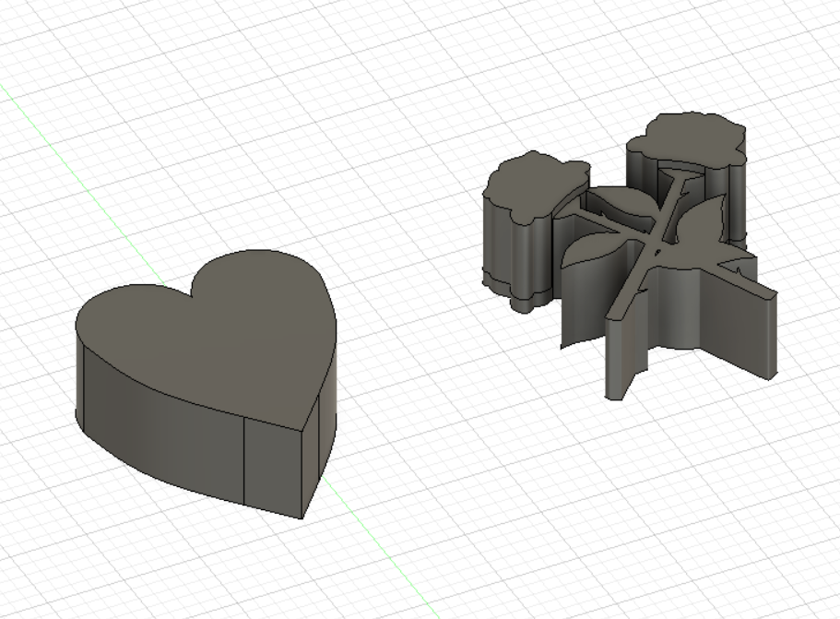The image size is (840, 619).
Task: Pick the left leaf's front side wall
Action: [584, 300]
